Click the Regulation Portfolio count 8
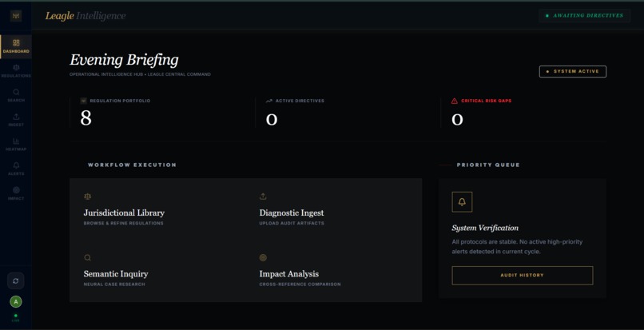 (85, 118)
